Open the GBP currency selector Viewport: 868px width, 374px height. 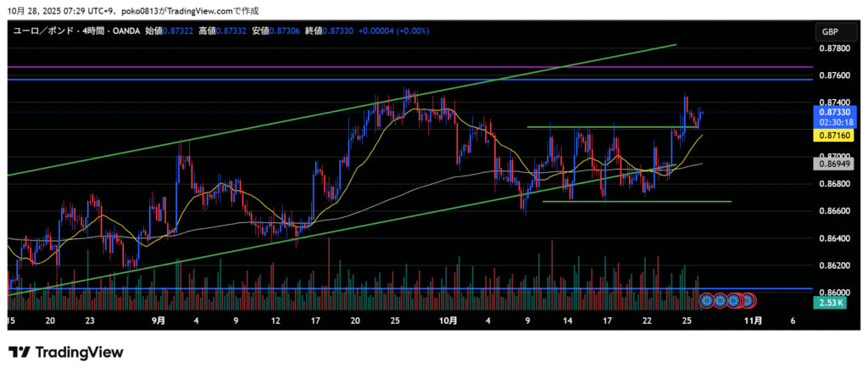tap(828, 31)
